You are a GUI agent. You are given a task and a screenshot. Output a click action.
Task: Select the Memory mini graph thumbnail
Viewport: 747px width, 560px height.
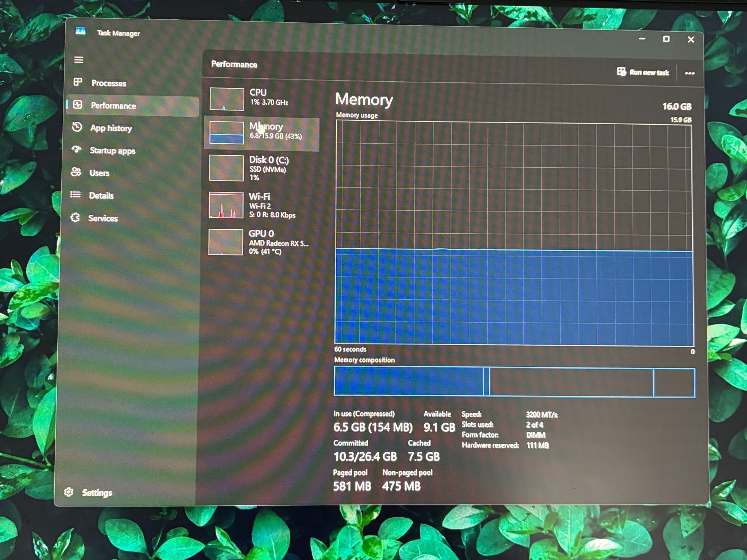(227, 132)
